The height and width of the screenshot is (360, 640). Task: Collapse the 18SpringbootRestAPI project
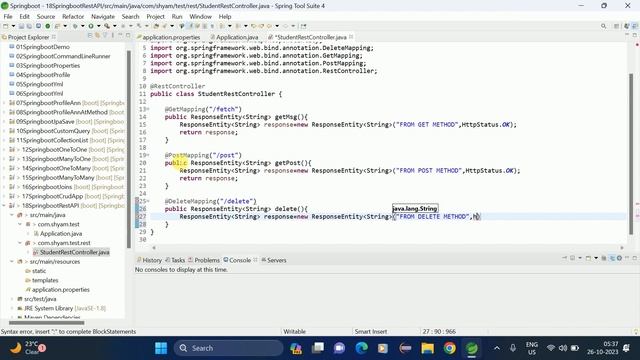pos(4,206)
